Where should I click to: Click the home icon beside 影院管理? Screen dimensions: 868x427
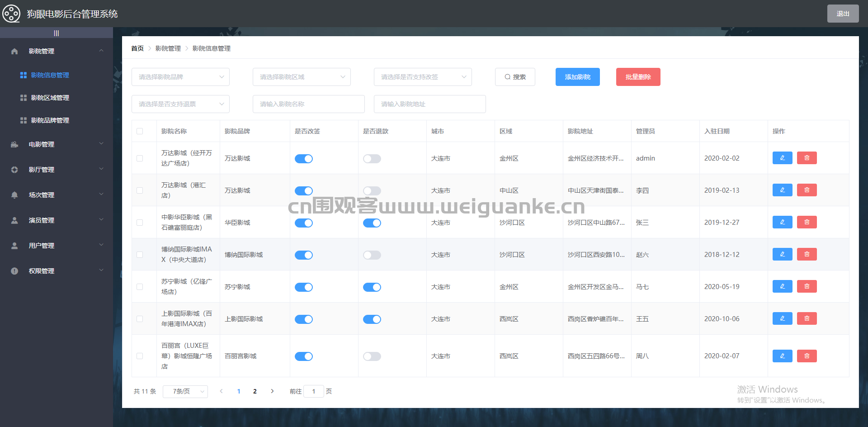click(x=14, y=51)
